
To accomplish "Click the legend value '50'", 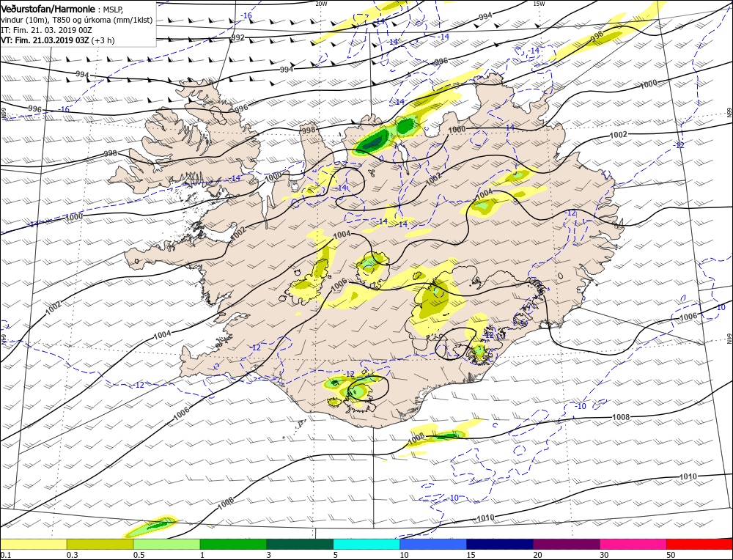I will (x=671, y=555).
